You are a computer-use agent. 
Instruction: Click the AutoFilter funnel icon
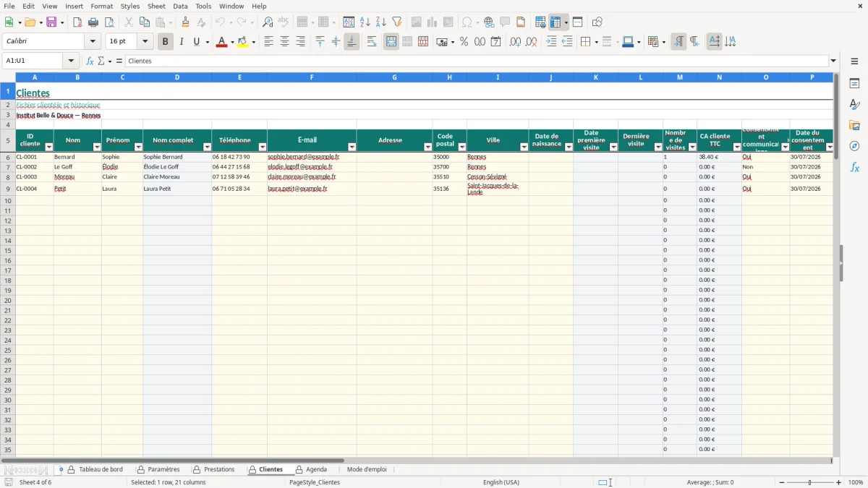(x=396, y=22)
